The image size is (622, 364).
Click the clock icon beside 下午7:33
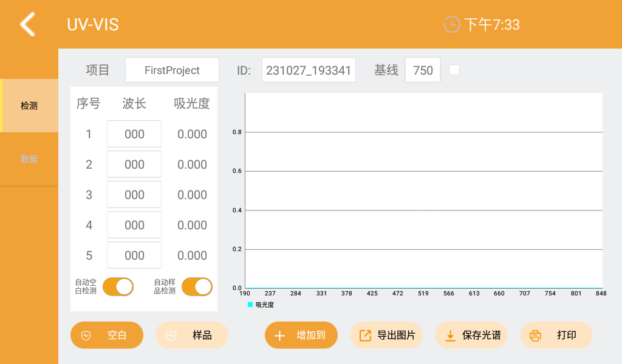pyautogui.click(x=451, y=25)
